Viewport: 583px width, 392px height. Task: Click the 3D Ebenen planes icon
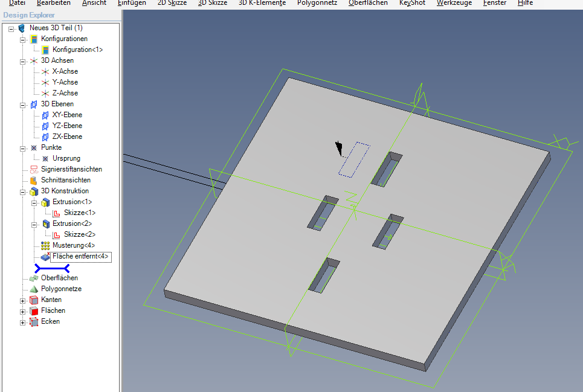coord(34,104)
